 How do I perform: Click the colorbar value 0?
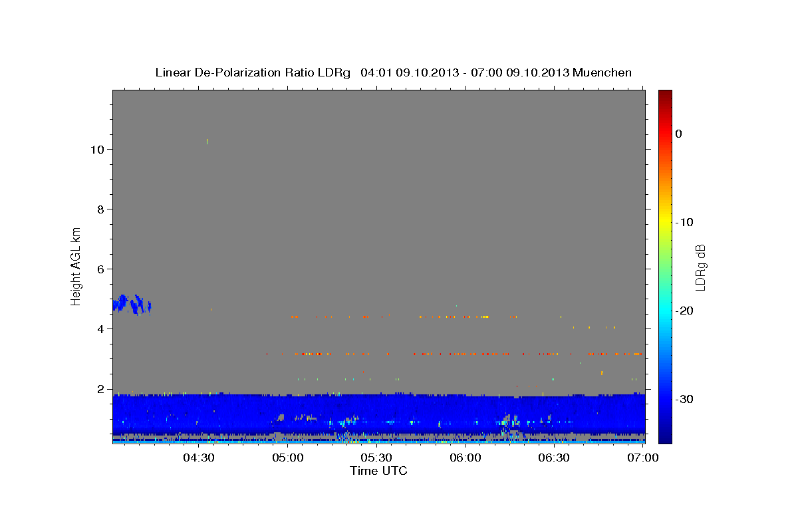(679, 134)
